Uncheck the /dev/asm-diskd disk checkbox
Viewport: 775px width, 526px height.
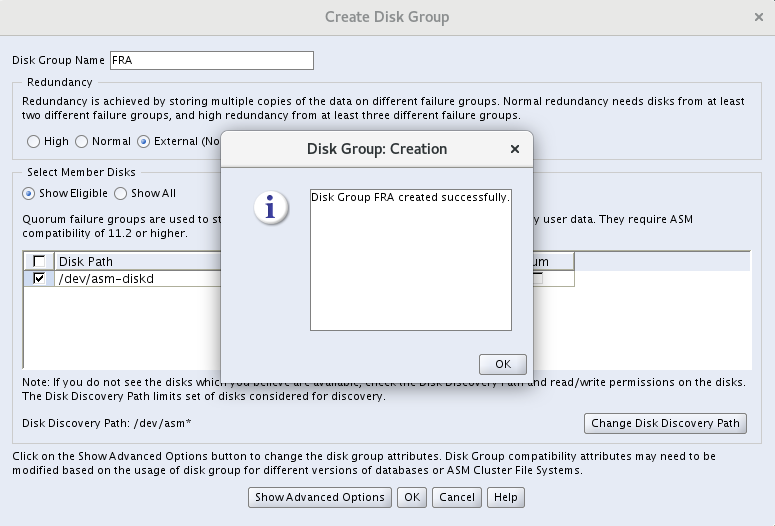tap(39, 279)
